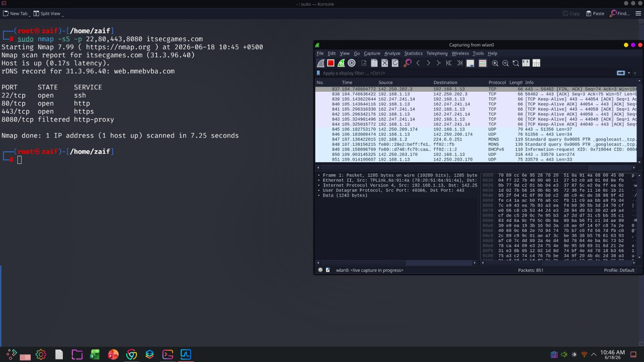644x362 pixels.
Task: Expand User Datagram Protocol row
Action: click(x=319, y=190)
